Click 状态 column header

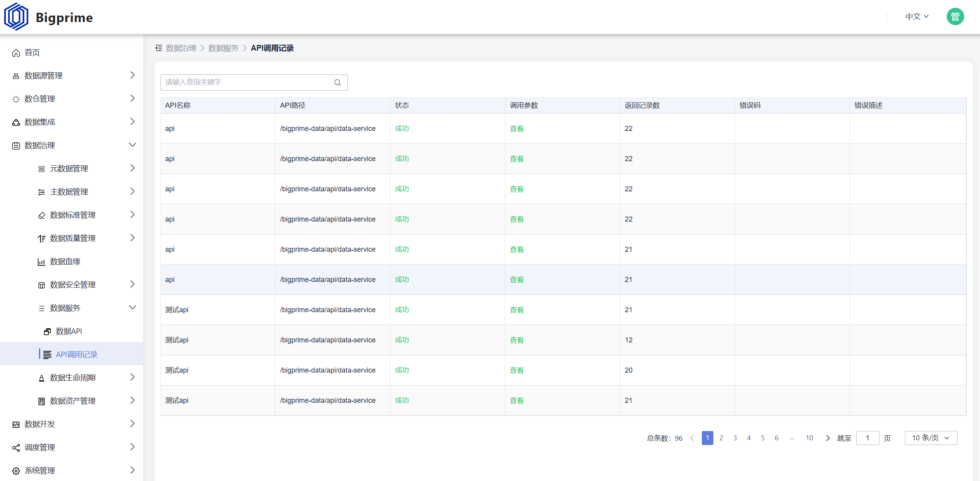(447, 105)
